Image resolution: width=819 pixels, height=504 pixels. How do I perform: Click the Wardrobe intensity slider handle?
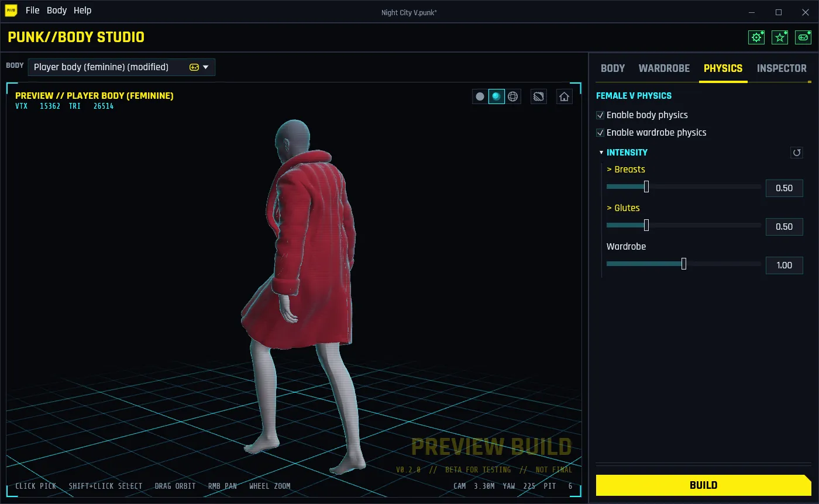pyautogui.click(x=684, y=264)
